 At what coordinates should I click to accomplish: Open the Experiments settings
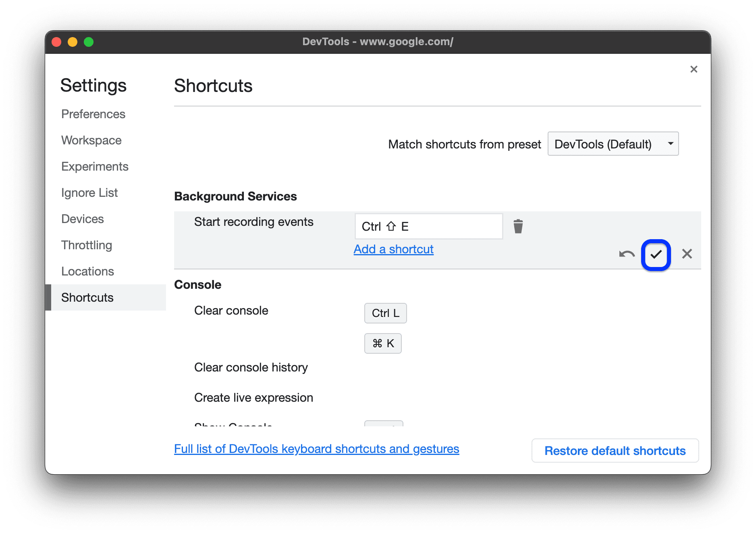tap(95, 166)
